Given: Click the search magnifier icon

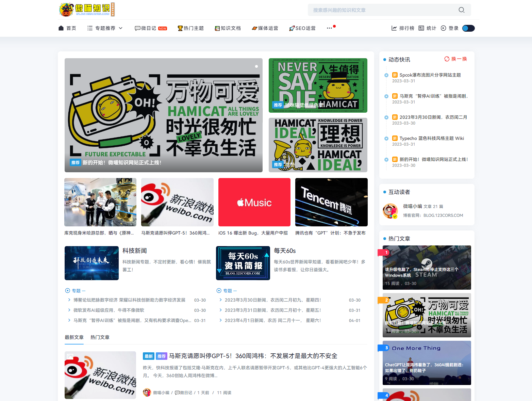Looking at the screenshot, I should pyautogui.click(x=461, y=10).
